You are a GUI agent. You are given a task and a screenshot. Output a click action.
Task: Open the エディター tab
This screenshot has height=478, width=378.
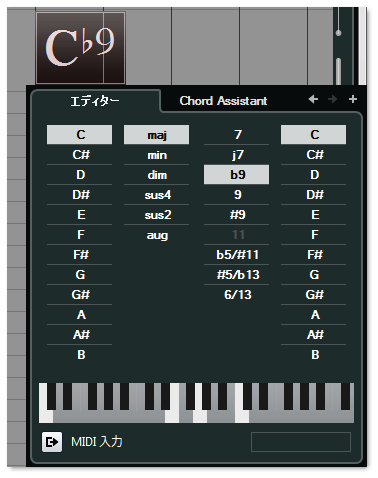(x=95, y=101)
